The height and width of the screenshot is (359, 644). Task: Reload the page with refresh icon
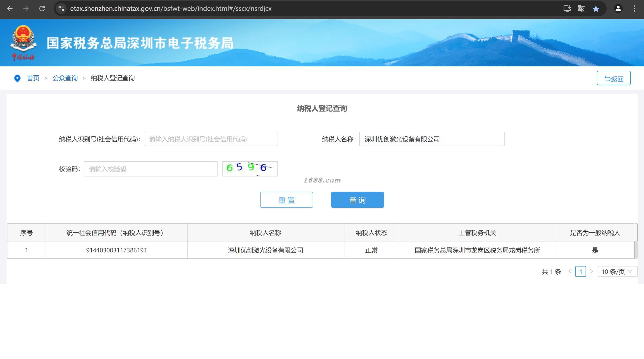click(42, 8)
